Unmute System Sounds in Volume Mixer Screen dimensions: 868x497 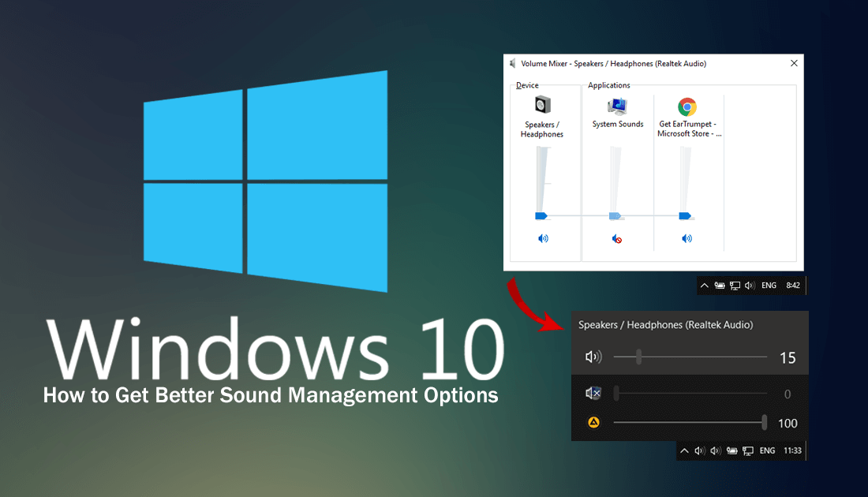[617, 238]
